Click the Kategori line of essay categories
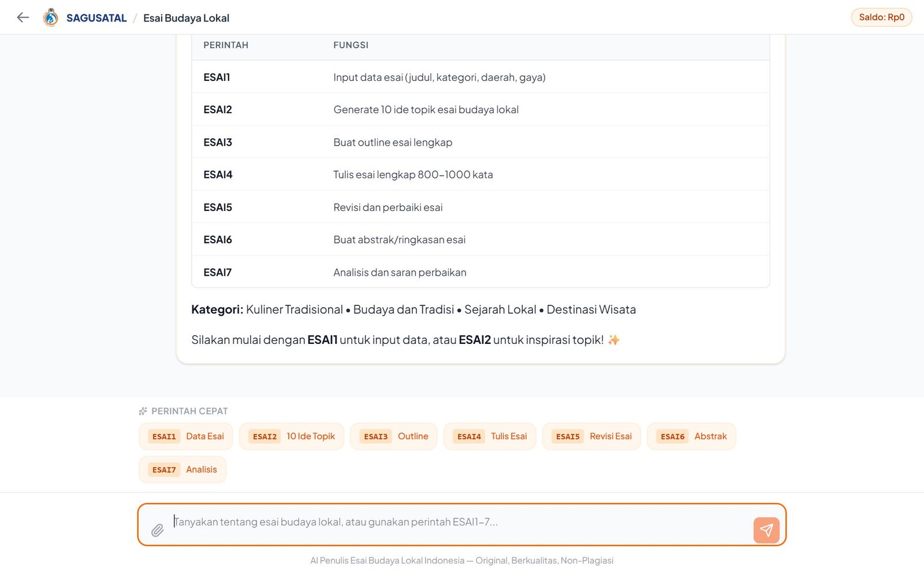 point(413,310)
